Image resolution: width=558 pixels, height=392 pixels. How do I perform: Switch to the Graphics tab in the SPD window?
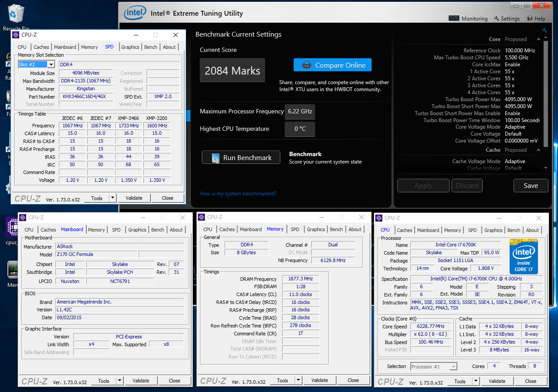(130, 47)
